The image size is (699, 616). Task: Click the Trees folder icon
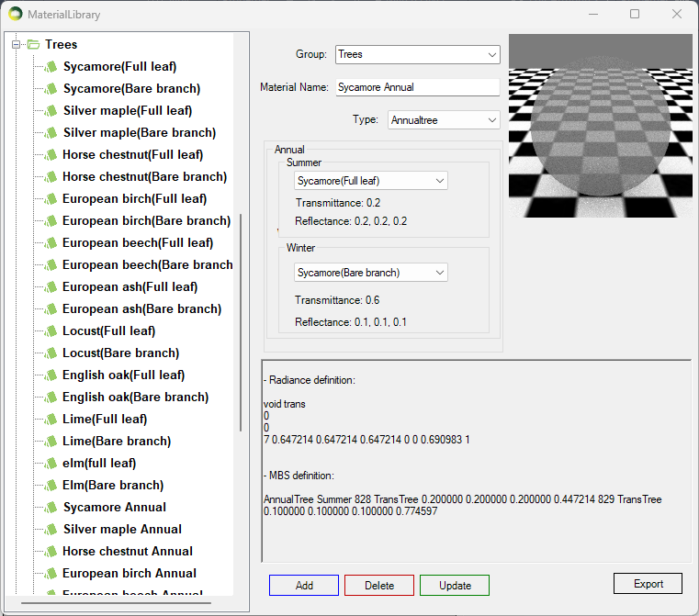33,44
